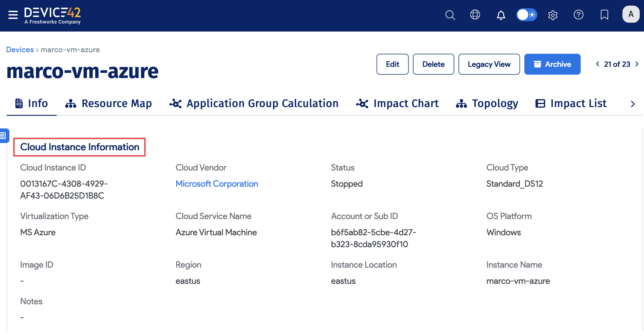This screenshot has width=644, height=336.
Task: Open the hamburger navigation menu
Action: point(13,15)
